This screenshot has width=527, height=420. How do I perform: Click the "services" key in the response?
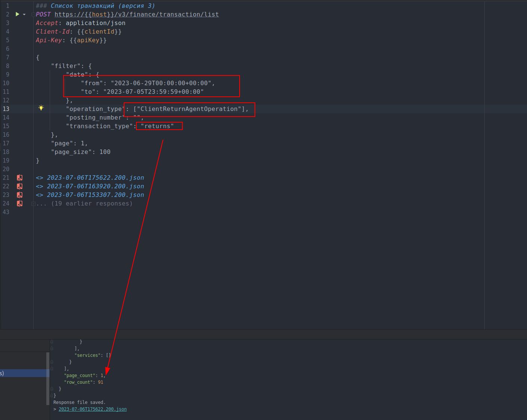coord(87,355)
